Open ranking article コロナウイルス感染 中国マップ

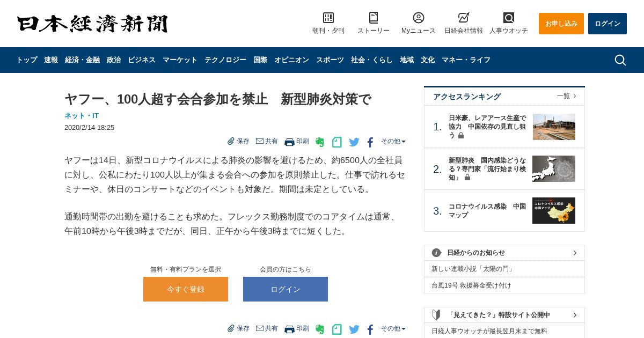(x=487, y=211)
